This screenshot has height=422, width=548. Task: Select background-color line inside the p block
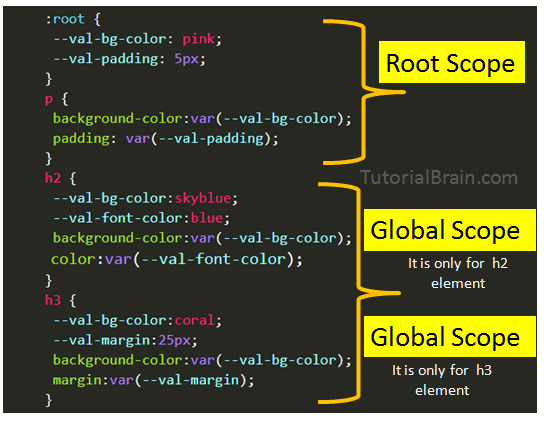click(202, 119)
